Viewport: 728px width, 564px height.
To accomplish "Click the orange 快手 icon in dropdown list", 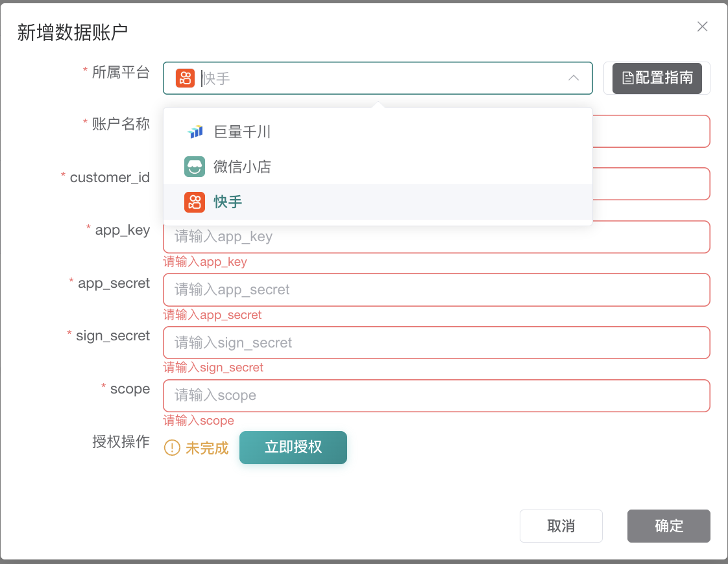I will coord(195,202).
